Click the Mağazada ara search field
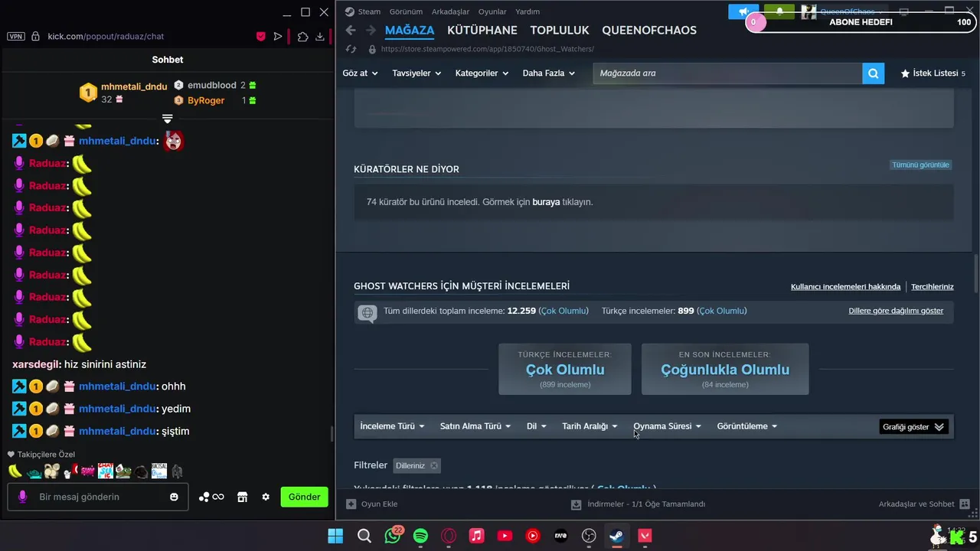Viewport: 980px width, 551px height. tap(727, 73)
